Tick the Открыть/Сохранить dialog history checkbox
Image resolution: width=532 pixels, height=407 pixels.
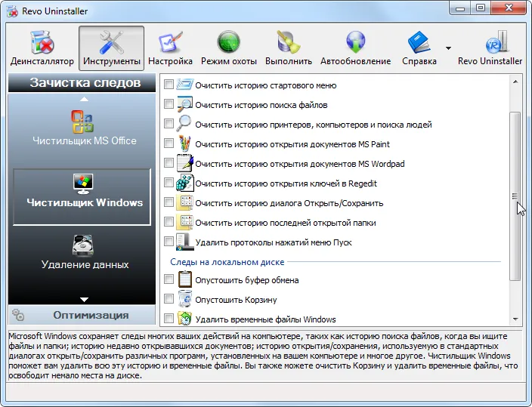point(169,202)
